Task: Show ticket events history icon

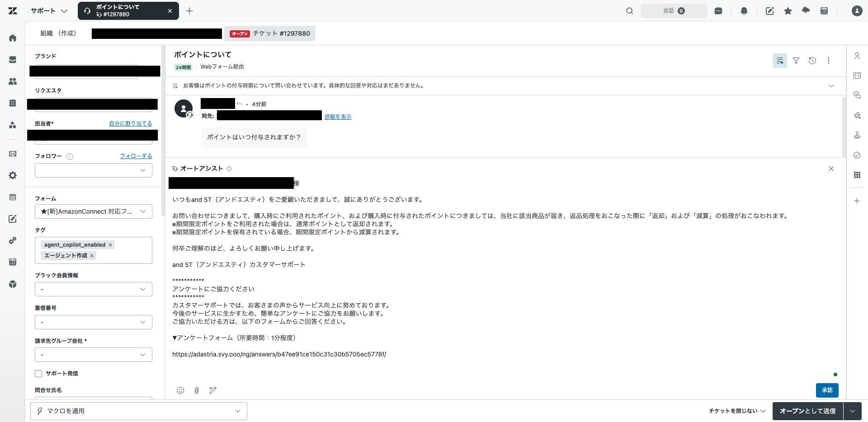Action: 812,61
